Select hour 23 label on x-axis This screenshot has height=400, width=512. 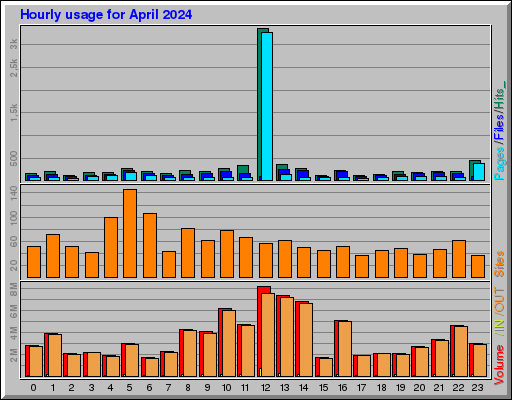pyautogui.click(x=477, y=388)
